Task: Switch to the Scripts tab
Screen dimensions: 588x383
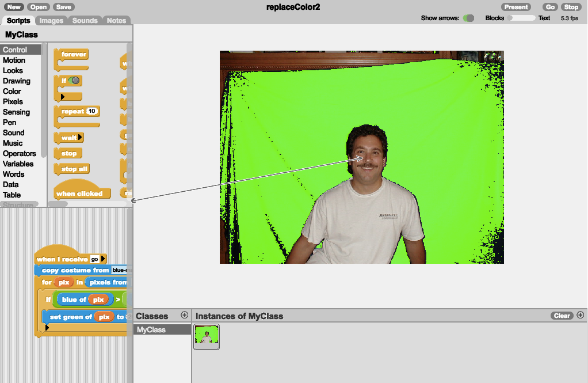Action: [x=18, y=21]
